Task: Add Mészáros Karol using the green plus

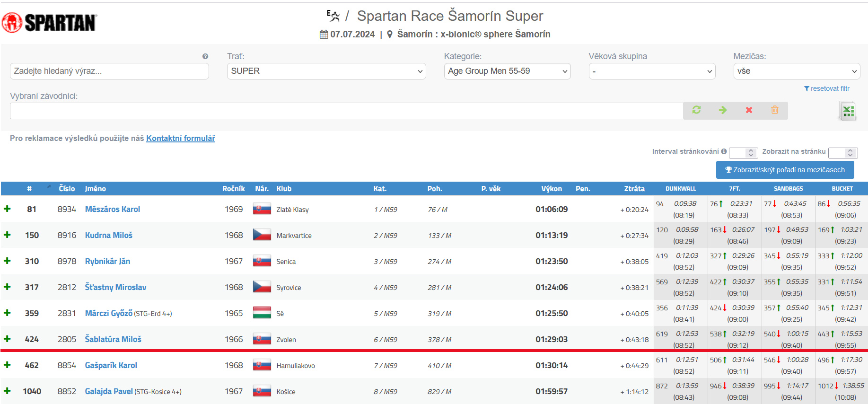Action: (x=7, y=209)
